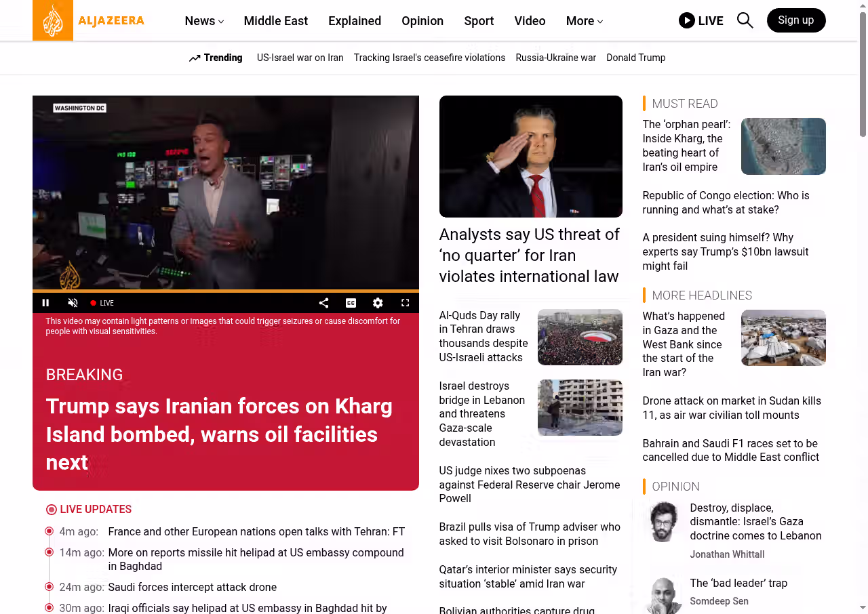Screen dimensions: 868x614
Task: Open the LIVE UPDATES red icon
Action: [x=52, y=510]
